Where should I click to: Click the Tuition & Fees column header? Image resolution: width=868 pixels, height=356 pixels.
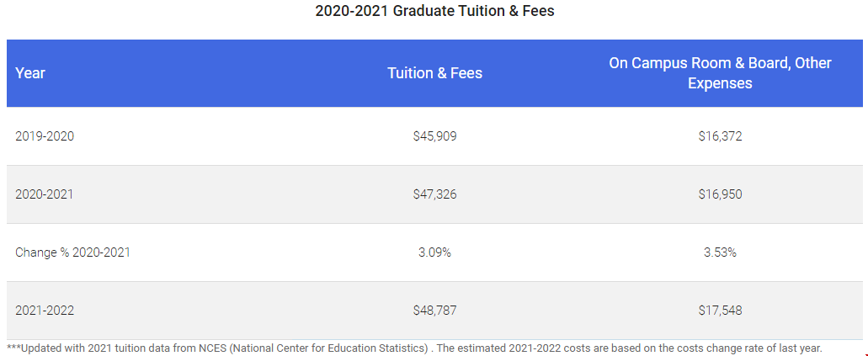tap(434, 73)
